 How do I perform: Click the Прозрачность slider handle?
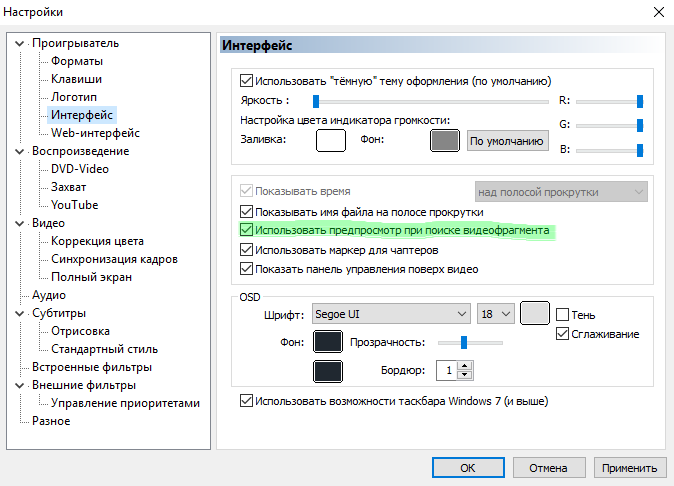[x=464, y=342]
